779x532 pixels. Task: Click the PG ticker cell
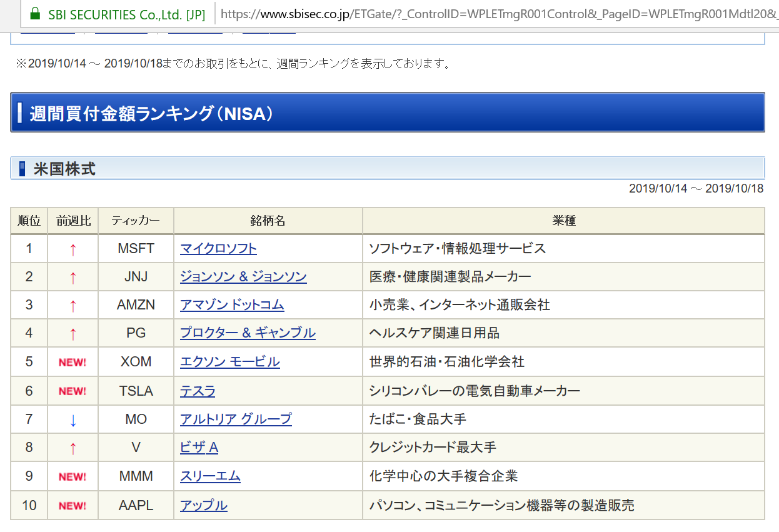136,333
